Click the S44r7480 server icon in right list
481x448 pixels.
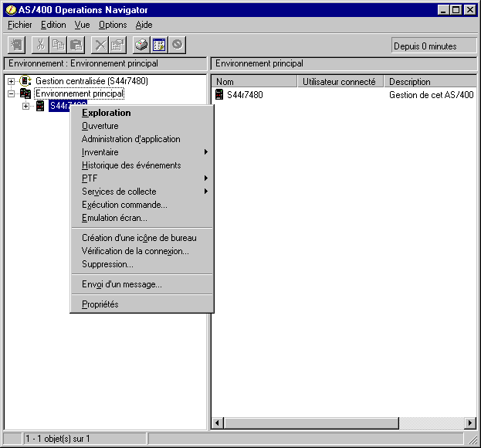tap(219, 94)
